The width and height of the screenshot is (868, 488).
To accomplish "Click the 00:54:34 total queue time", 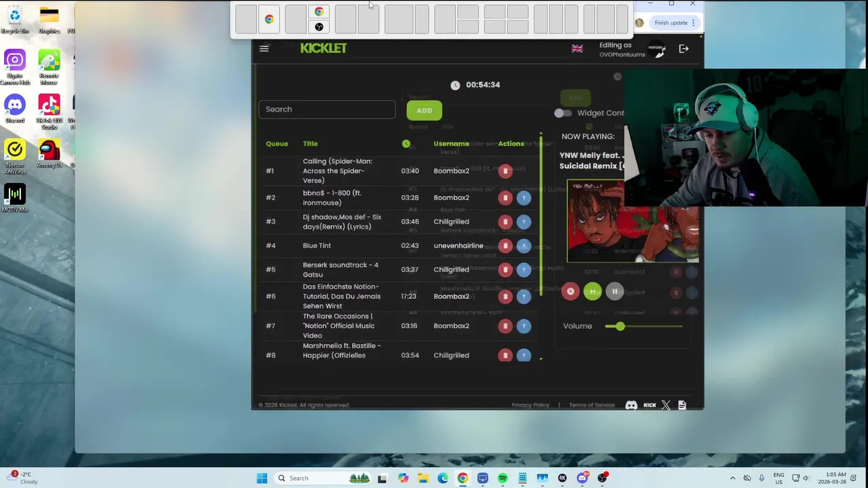I will (x=483, y=85).
